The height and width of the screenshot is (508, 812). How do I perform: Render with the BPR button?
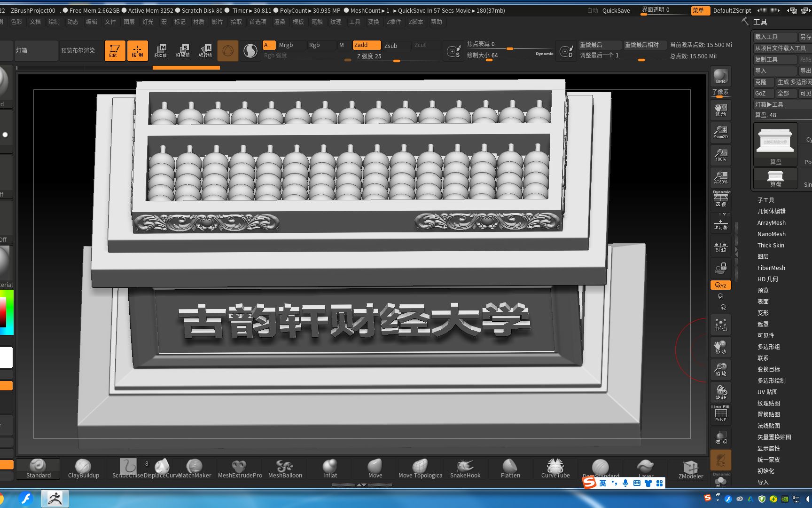[x=720, y=76]
